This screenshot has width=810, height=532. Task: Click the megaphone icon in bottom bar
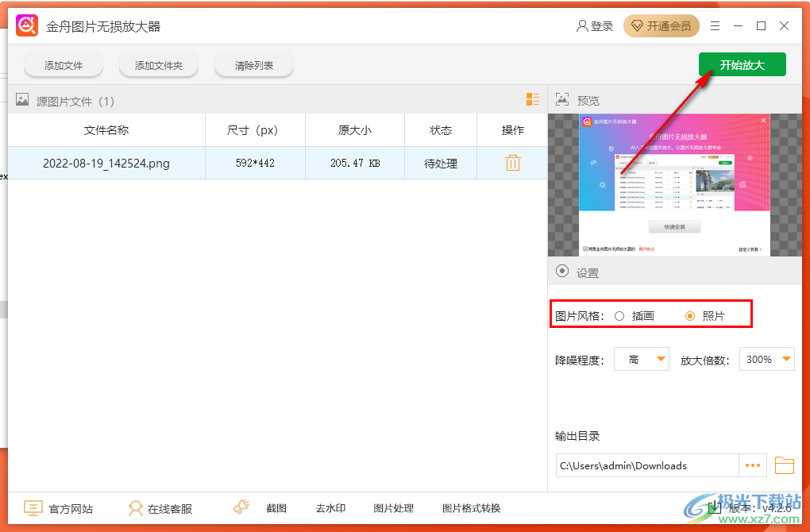(x=241, y=507)
